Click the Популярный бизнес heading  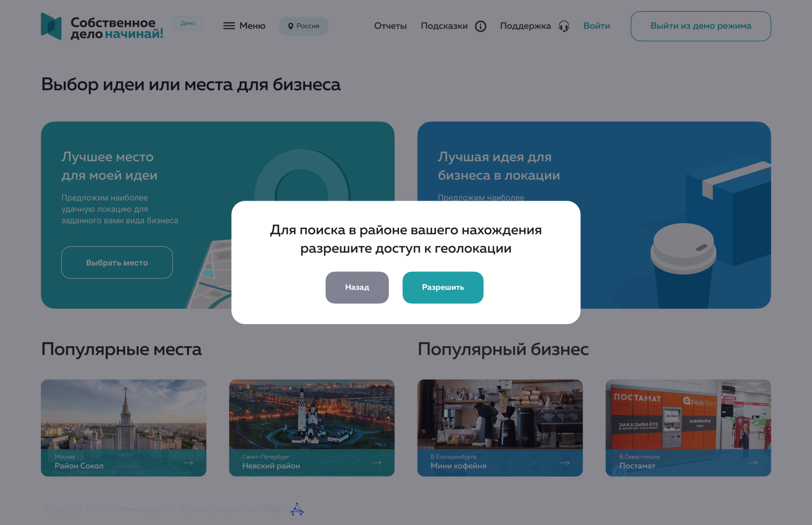(x=503, y=349)
